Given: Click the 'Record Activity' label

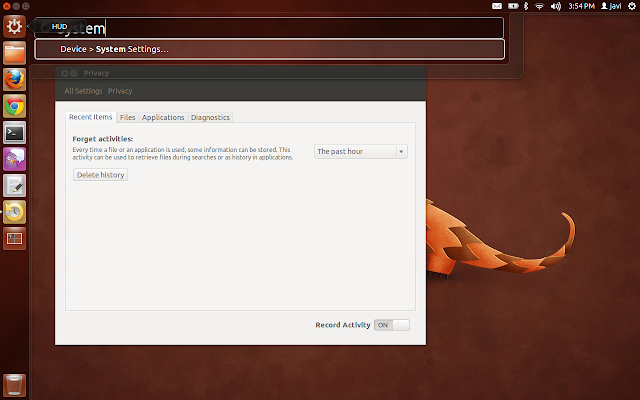Looking at the screenshot, I should pos(343,325).
